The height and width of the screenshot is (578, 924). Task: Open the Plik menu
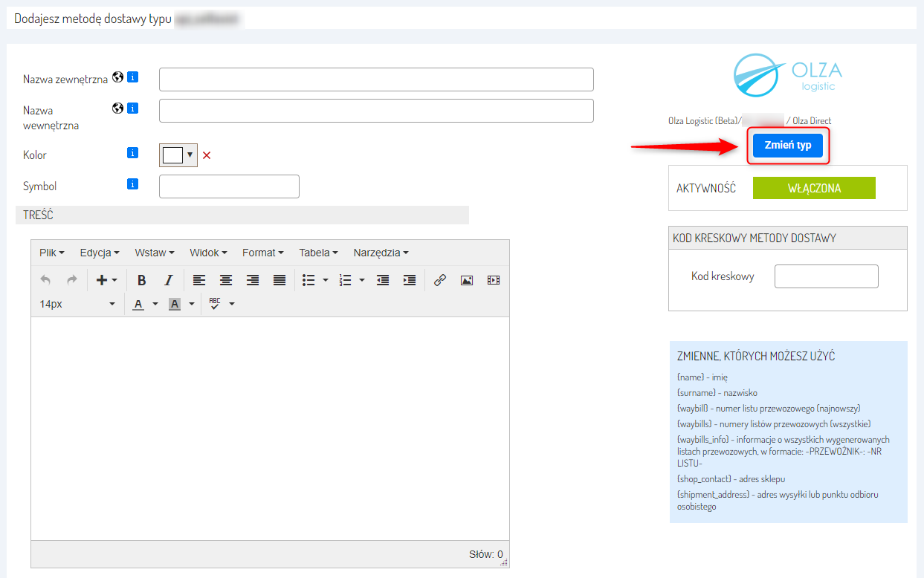pos(52,253)
